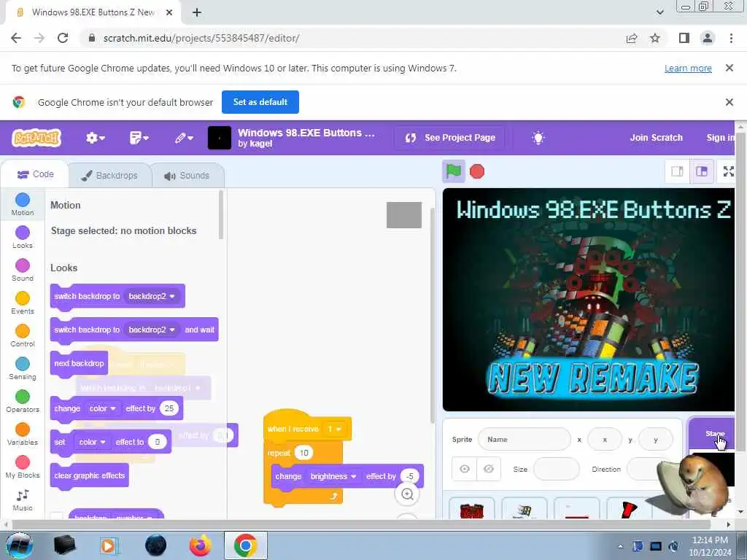Click the sprite Size field
Viewport: 747px width, 560px height.
(x=557, y=469)
